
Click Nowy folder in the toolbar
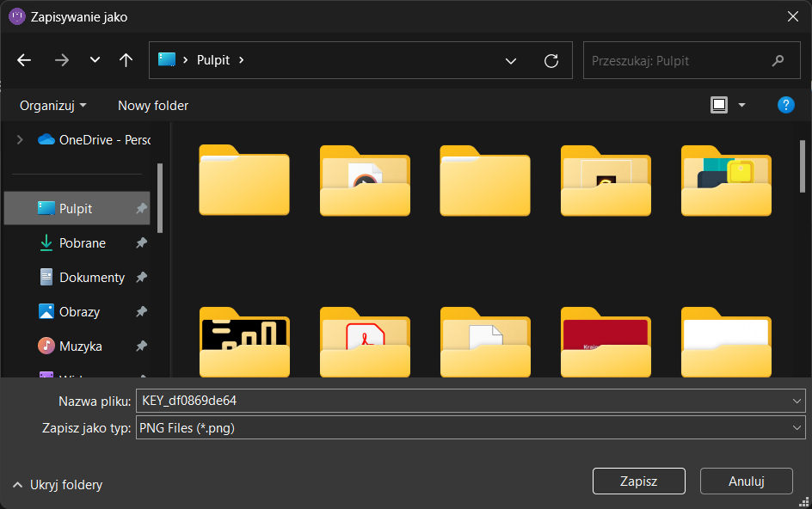pyautogui.click(x=153, y=105)
